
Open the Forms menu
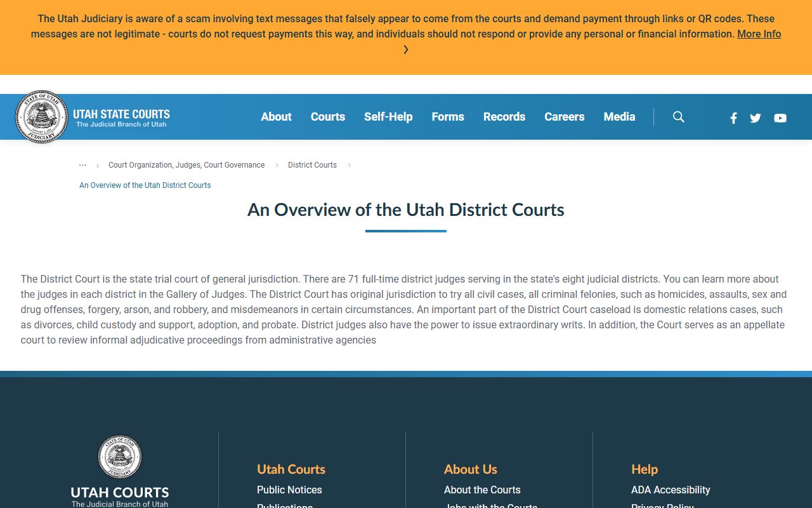coord(448,117)
